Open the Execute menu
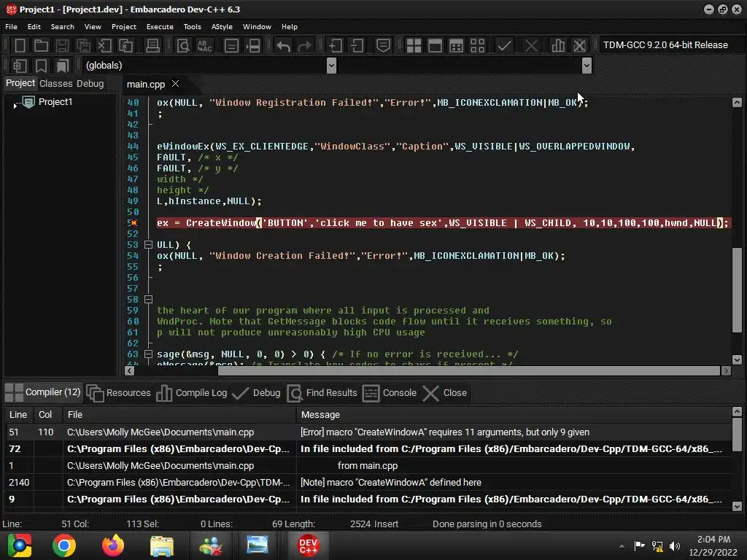 pyautogui.click(x=160, y=27)
